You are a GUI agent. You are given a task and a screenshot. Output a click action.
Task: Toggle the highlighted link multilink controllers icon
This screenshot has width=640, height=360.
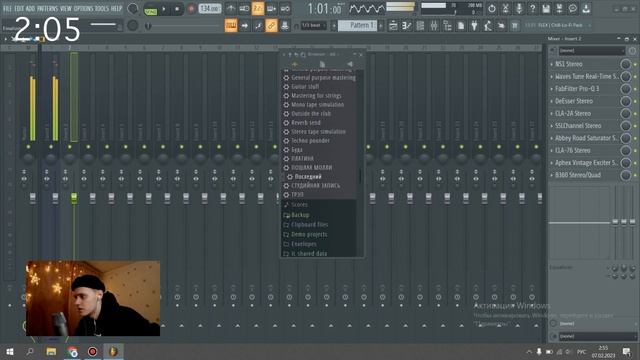point(271,26)
